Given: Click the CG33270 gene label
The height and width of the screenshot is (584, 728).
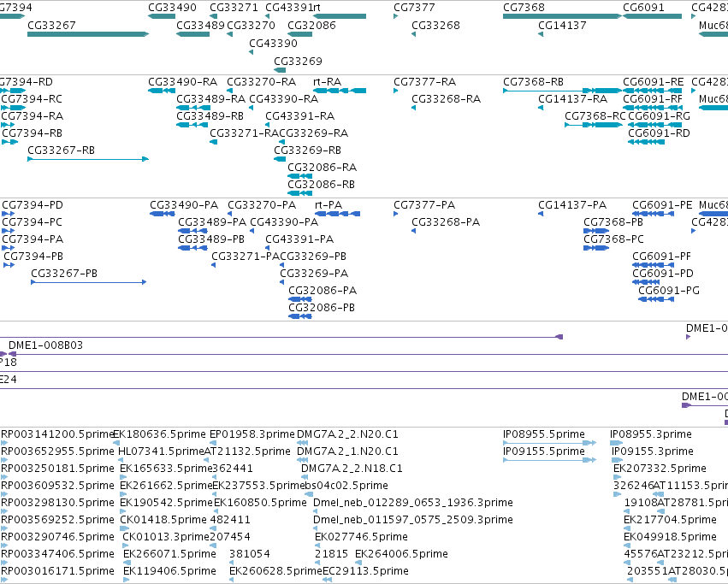Looking at the screenshot, I should click(x=252, y=26).
